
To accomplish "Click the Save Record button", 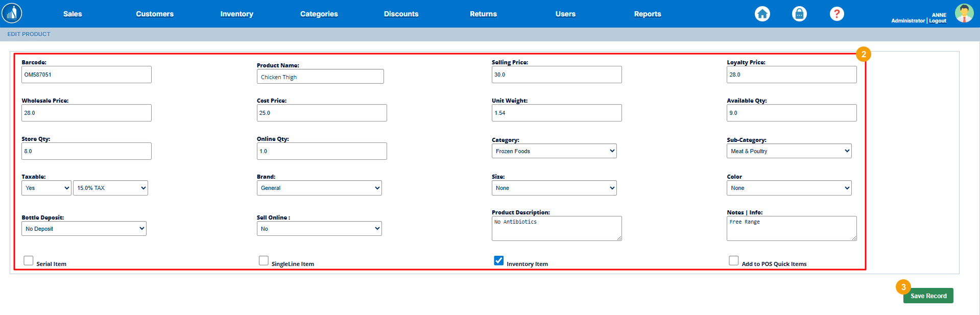I will click(x=928, y=296).
